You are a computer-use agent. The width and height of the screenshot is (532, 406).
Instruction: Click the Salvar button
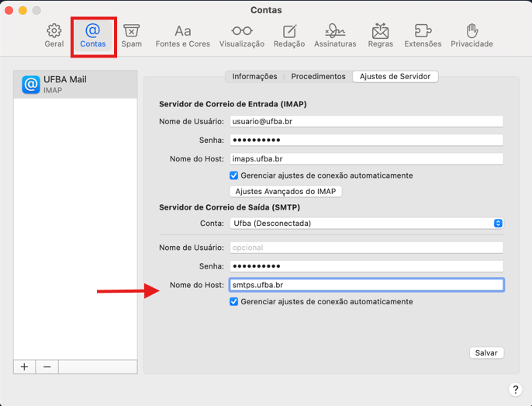pos(486,352)
